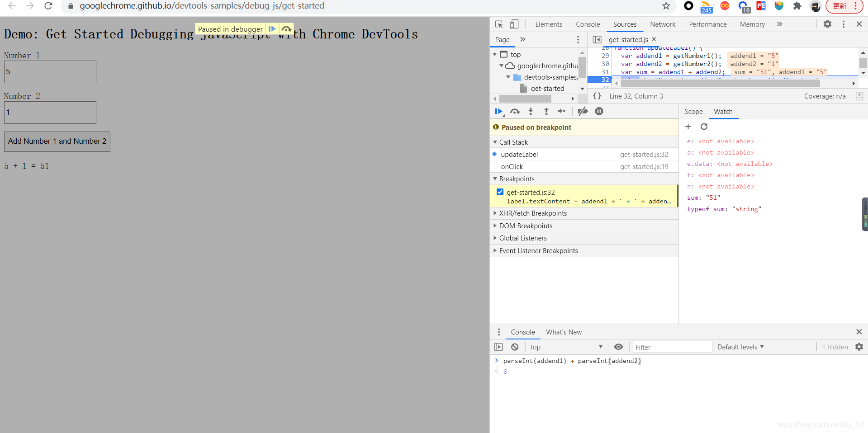
Task: Click the inspect element picker icon
Action: [499, 24]
